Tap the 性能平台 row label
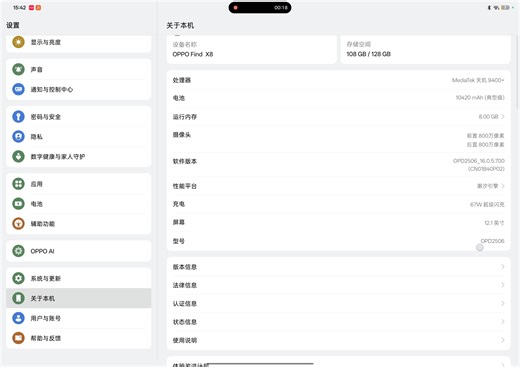 (185, 186)
